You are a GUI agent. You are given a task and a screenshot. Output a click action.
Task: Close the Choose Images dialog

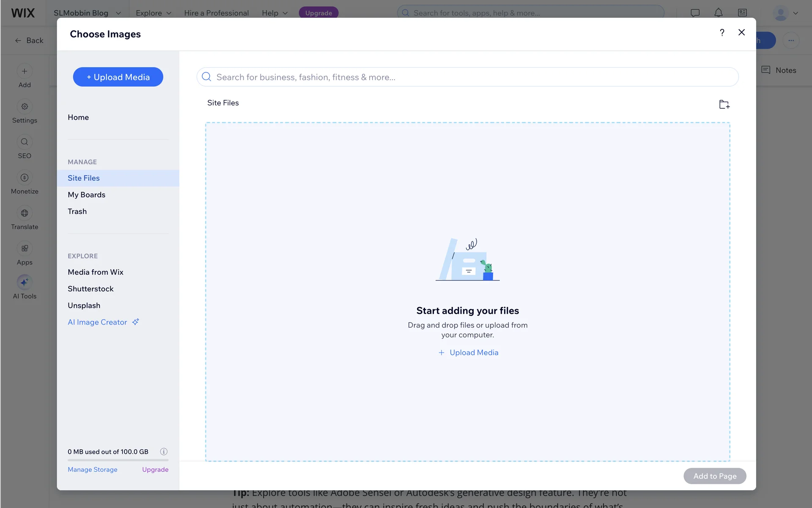click(741, 33)
